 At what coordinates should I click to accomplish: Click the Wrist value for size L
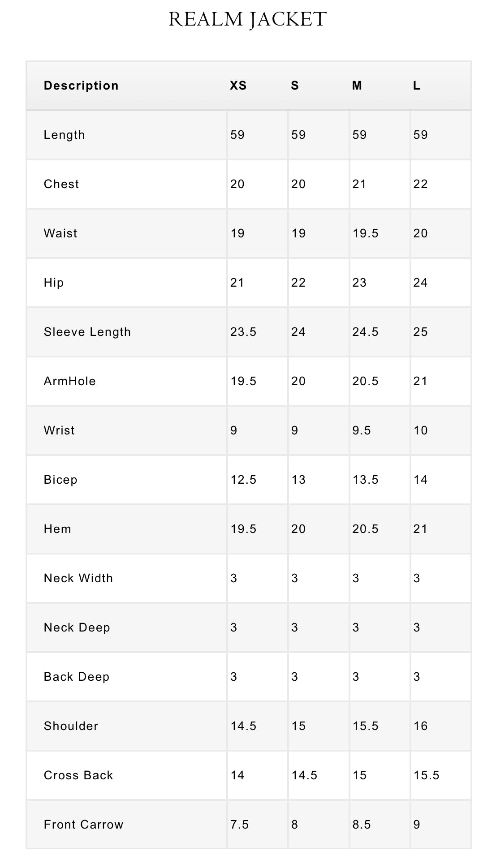421,430
